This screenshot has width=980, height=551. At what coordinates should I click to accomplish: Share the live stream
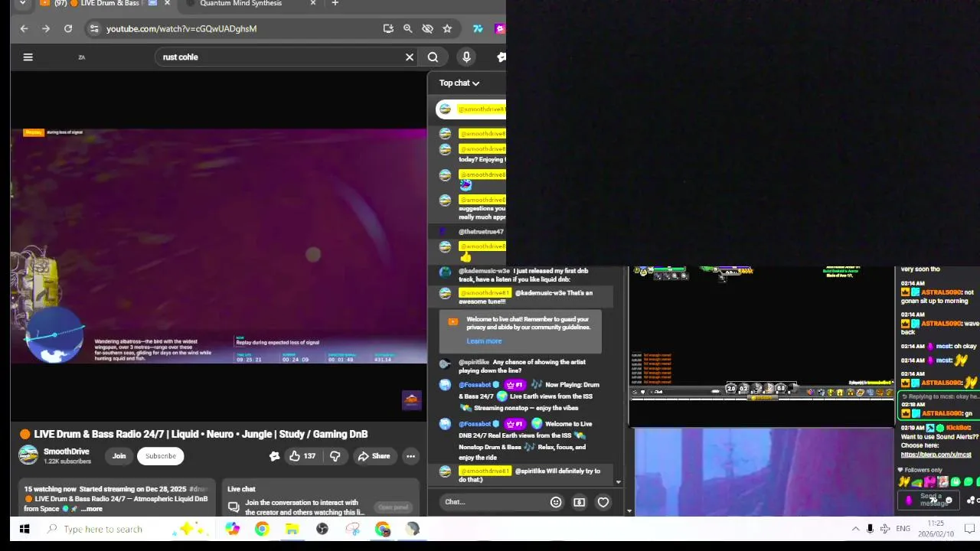point(374,456)
